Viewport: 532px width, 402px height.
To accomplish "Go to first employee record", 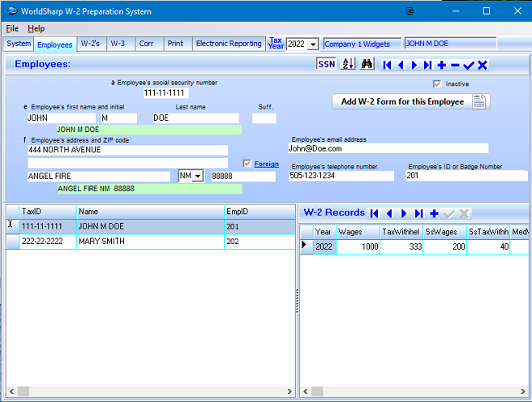I will tap(387, 65).
